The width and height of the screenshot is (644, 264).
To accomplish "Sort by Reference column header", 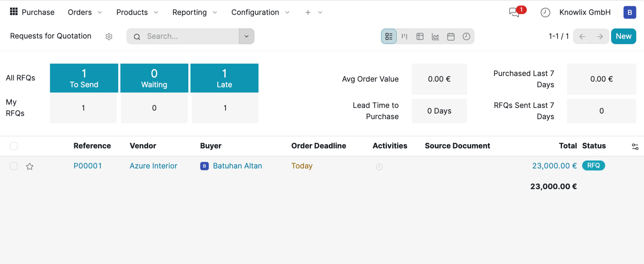I will point(92,146).
